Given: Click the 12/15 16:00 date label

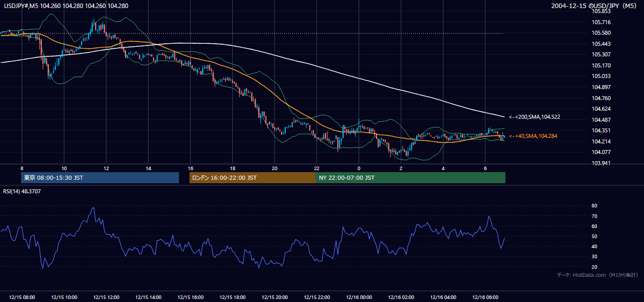Looking at the screenshot, I should pos(190,297).
